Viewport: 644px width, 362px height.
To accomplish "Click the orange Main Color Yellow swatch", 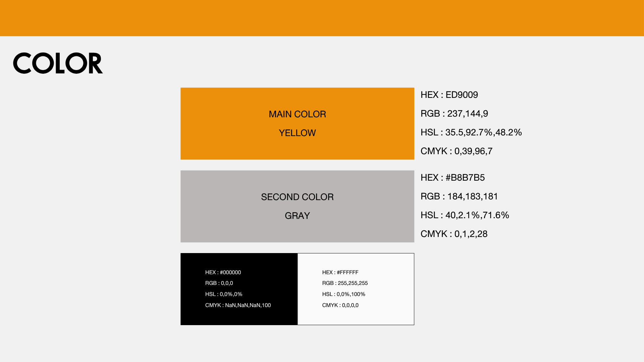I will click(x=297, y=124).
